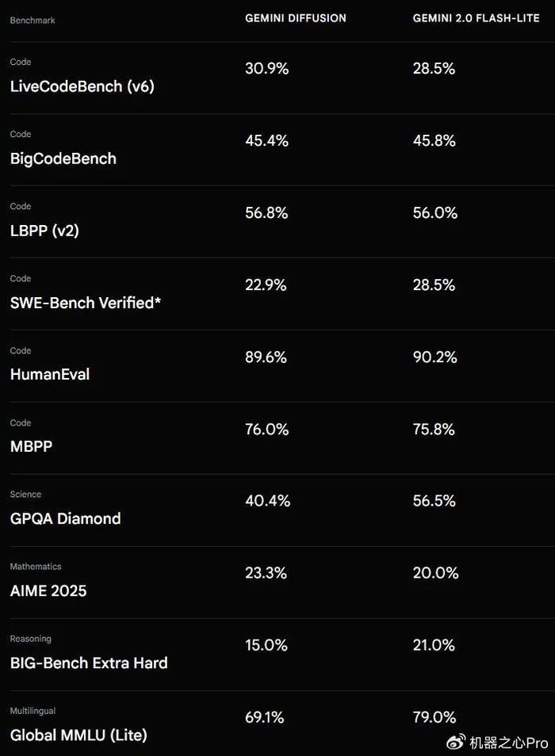Select the Gemini 2.0 Flash-Lite column header

(x=476, y=18)
